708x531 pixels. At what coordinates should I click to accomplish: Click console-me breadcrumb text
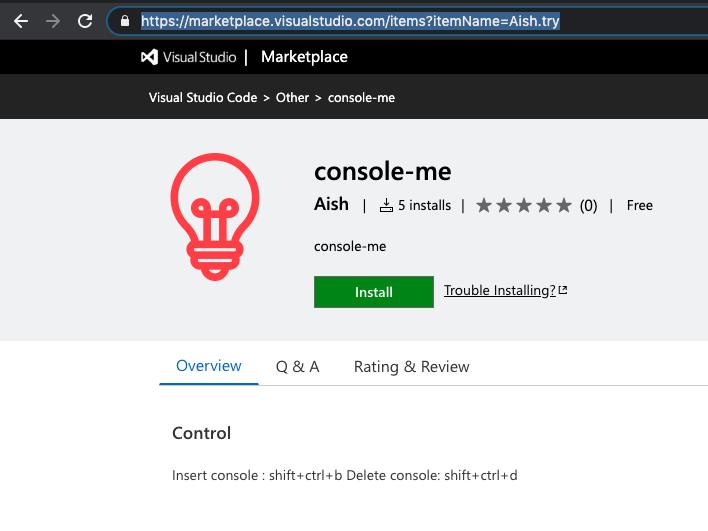point(361,98)
